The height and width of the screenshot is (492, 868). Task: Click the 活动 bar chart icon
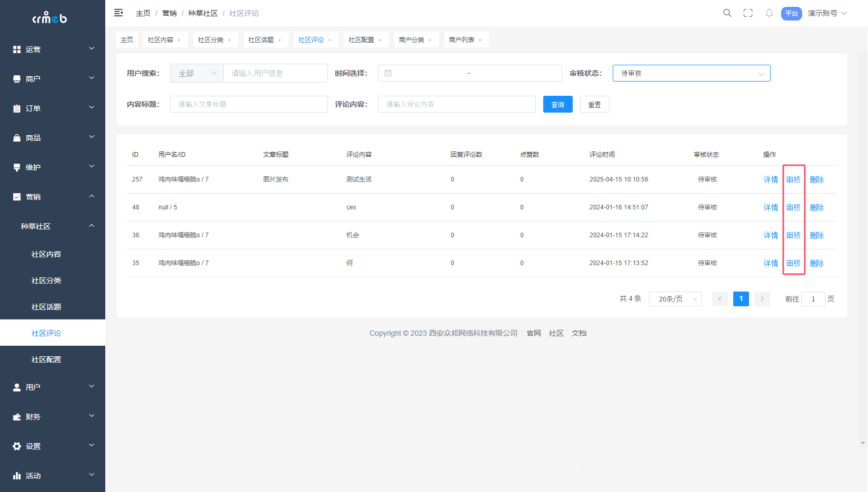point(17,476)
